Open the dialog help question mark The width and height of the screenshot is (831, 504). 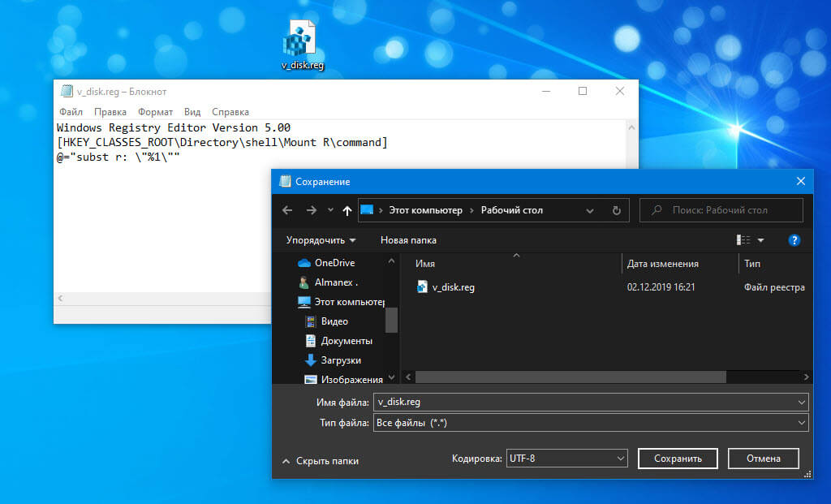(x=794, y=240)
